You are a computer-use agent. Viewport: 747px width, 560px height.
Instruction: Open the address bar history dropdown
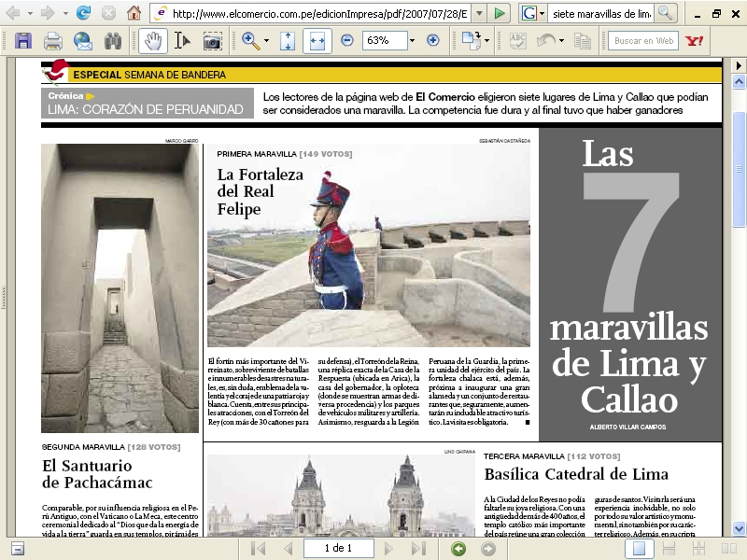(x=480, y=13)
